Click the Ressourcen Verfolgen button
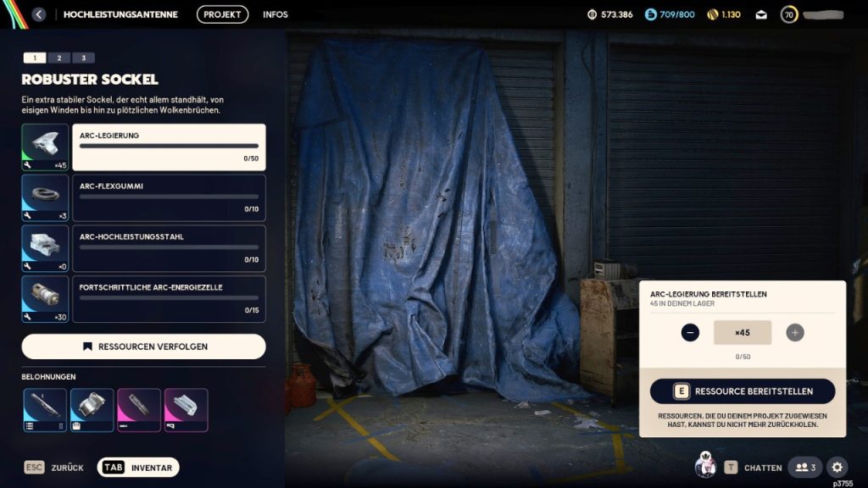This screenshot has width=868, height=488. pyautogui.click(x=143, y=347)
